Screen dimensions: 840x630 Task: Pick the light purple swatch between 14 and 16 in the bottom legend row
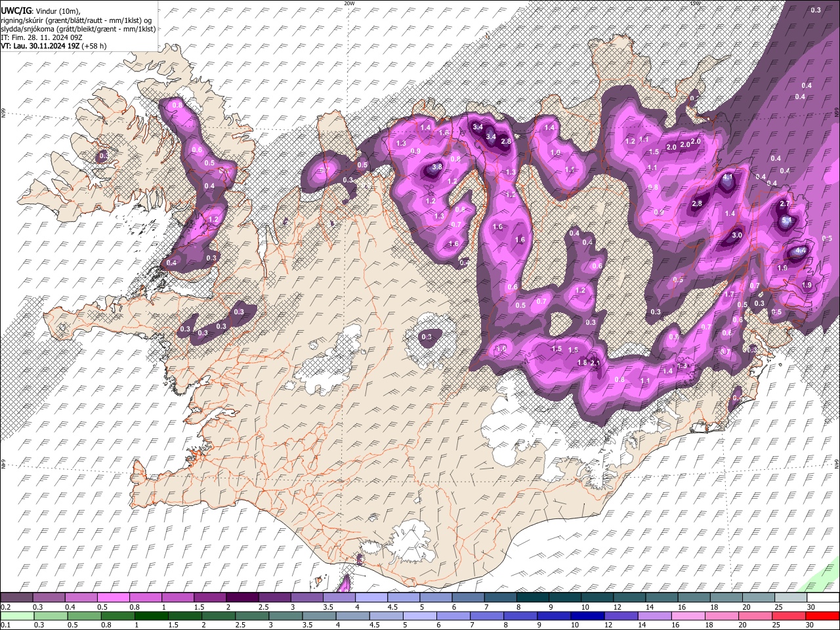pos(654,616)
